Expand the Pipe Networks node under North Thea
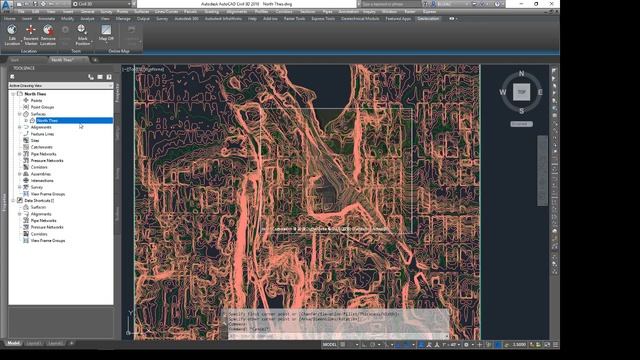Viewport: 640px width, 360px height. (x=20, y=154)
